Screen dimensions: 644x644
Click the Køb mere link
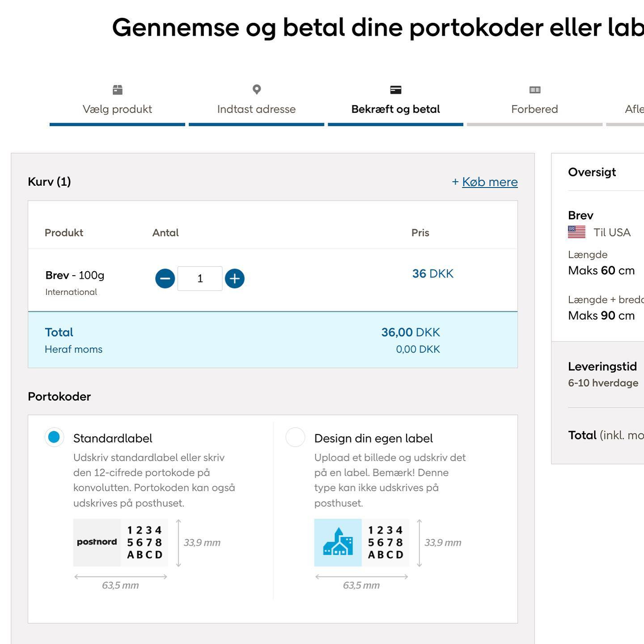pyautogui.click(x=490, y=182)
